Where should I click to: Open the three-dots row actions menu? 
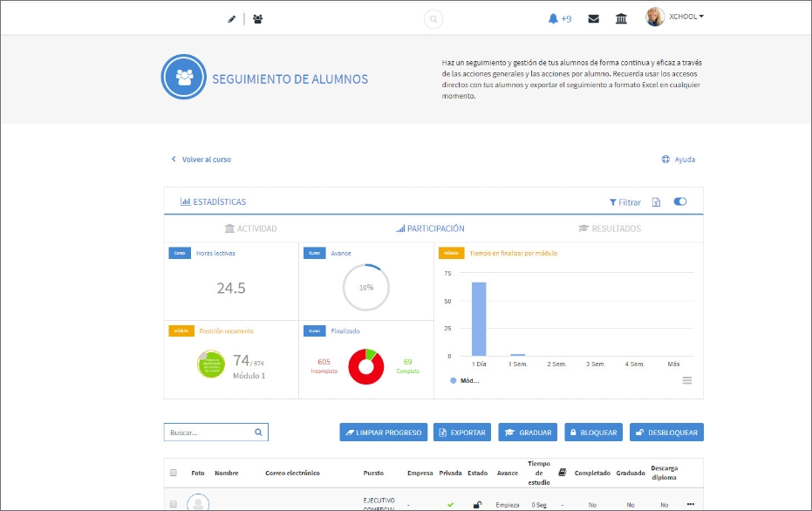tap(690, 504)
